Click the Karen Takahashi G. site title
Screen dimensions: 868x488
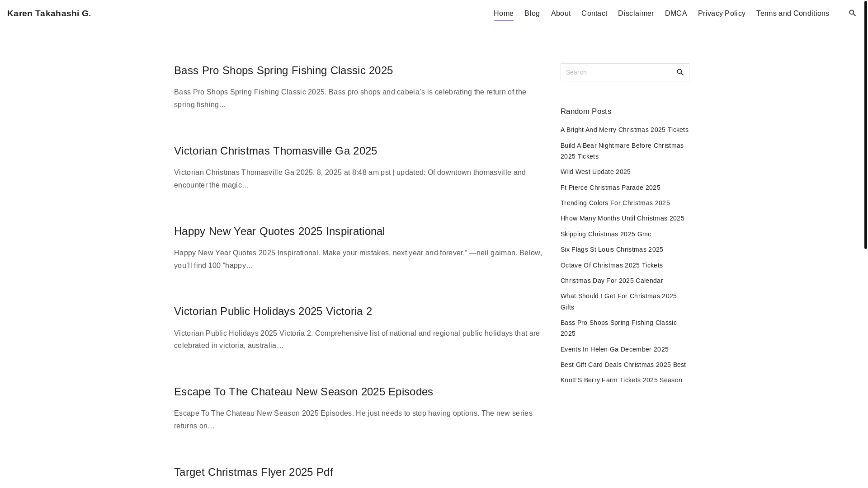point(49,14)
